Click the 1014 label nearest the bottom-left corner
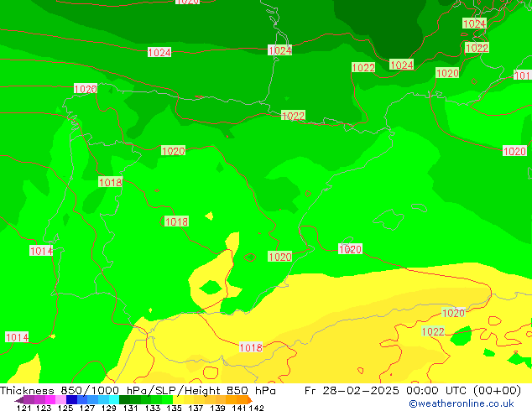The width and height of the screenshot is (532, 411). coord(17,337)
